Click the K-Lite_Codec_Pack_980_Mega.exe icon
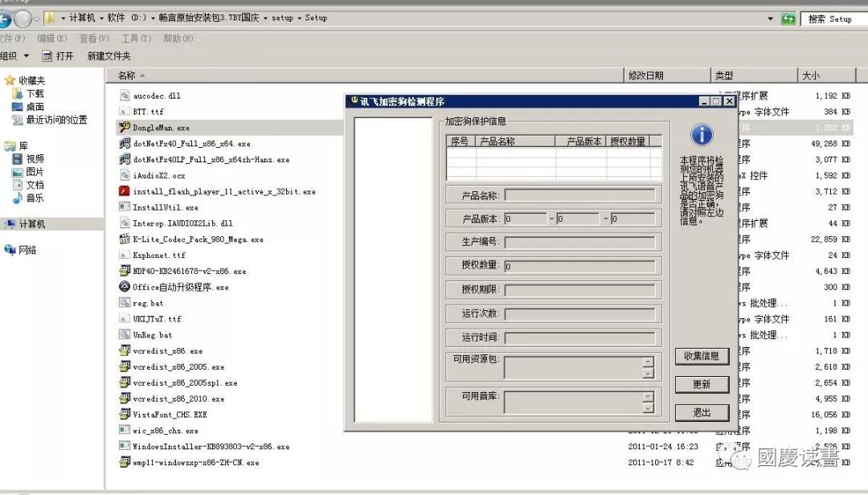The image size is (868, 495). [125, 239]
